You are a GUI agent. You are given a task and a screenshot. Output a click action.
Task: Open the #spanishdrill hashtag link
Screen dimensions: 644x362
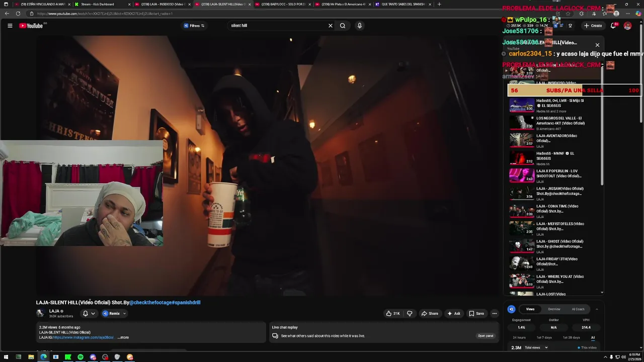[186, 303]
